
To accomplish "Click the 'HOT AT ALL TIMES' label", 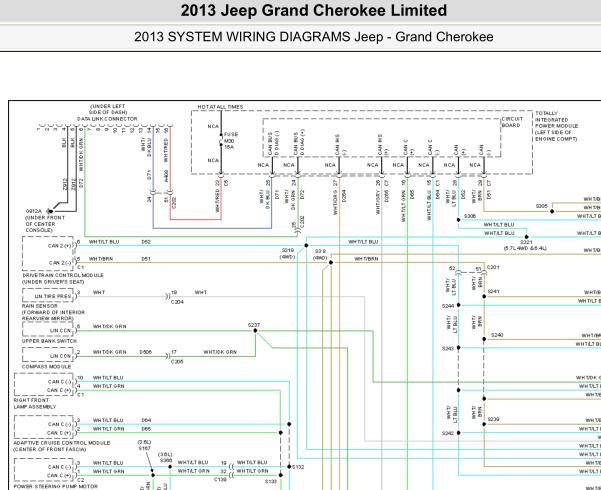I will [220, 107].
